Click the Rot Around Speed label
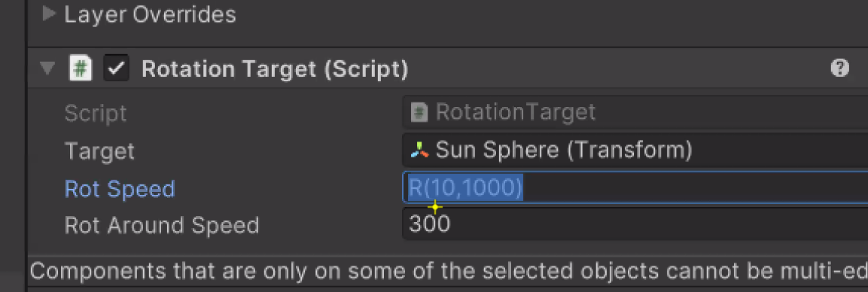 (x=162, y=225)
